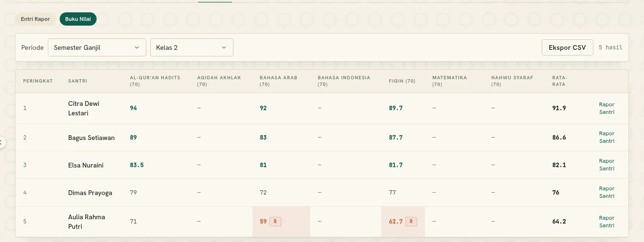Image resolution: width=644 pixels, height=242 pixels.
Task: Click Dimas's Fiqih score 77
Action: tap(393, 193)
